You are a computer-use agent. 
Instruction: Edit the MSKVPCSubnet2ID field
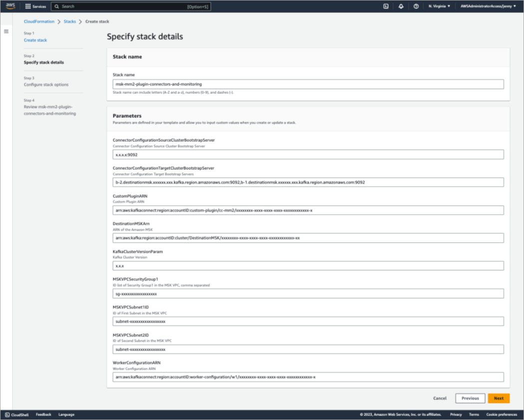click(x=308, y=349)
